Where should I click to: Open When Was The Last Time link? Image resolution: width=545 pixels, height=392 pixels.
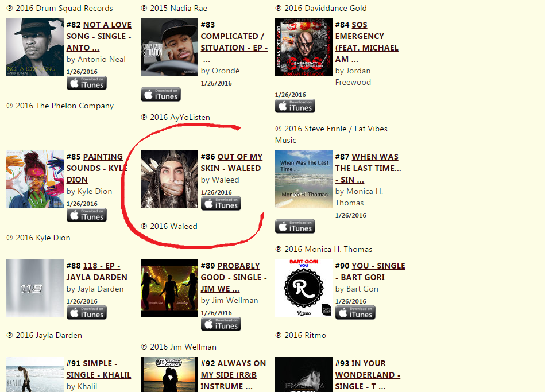pos(368,168)
